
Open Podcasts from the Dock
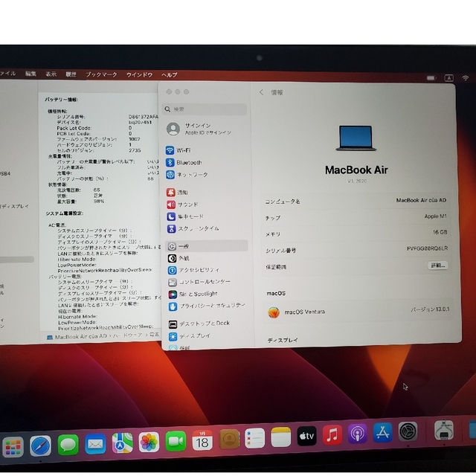(358, 434)
